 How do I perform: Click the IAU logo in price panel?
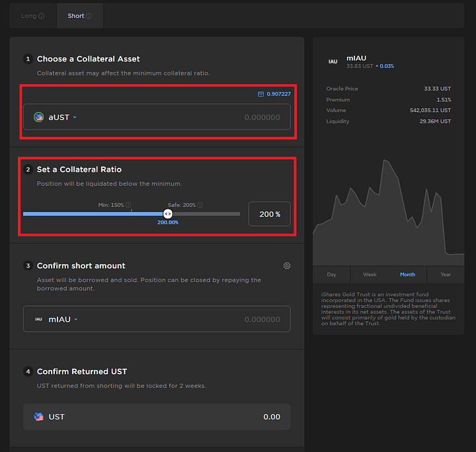pos(333,61)
